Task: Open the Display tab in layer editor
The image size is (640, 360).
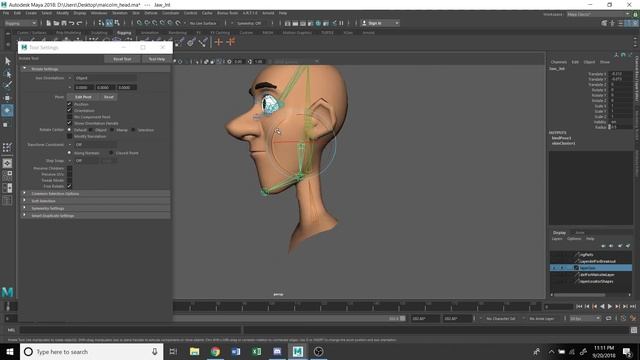Action: [x=560, y=233]
